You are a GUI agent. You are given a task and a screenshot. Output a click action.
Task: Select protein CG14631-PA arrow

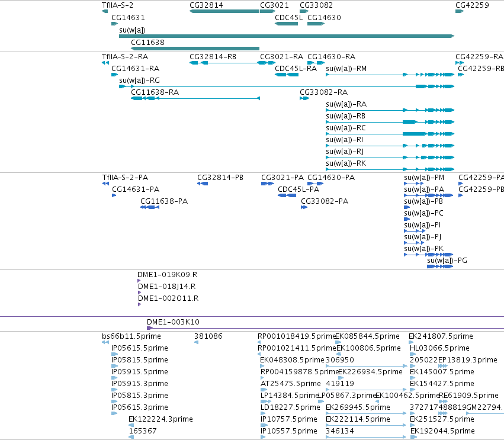[114, 195]
